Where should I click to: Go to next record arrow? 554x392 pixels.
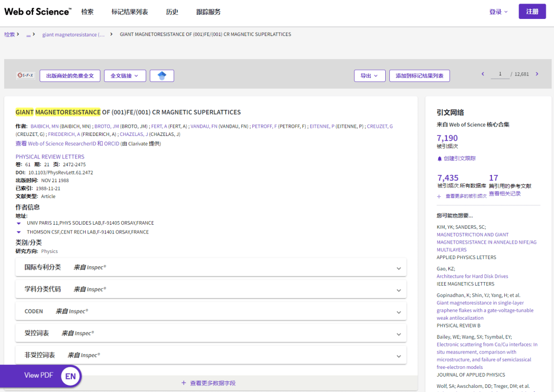[x=537, y=74]
